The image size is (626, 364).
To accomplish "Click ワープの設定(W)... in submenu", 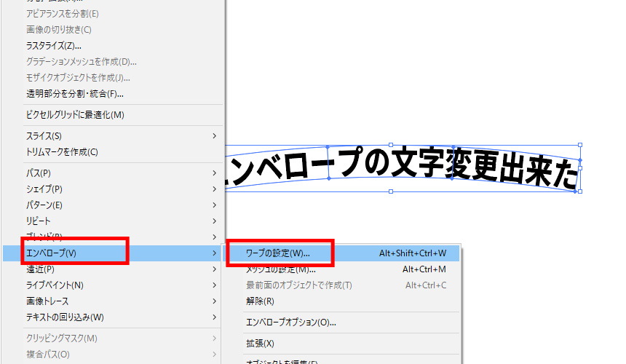I will 278,253.
